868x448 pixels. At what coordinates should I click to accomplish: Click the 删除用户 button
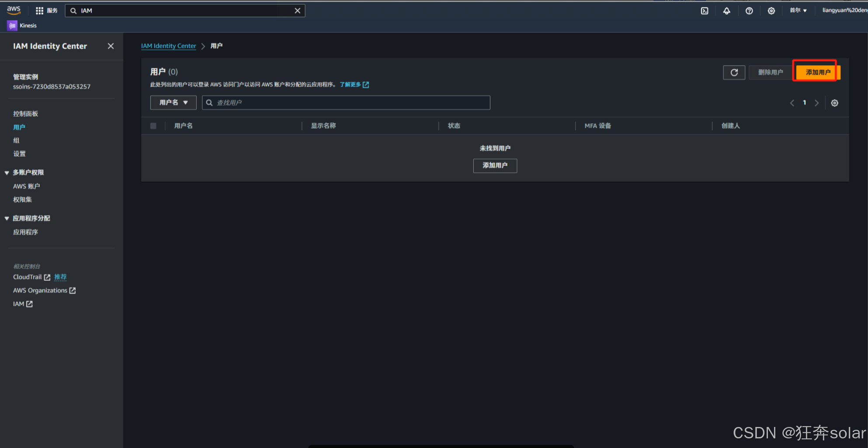coord(771,73)
